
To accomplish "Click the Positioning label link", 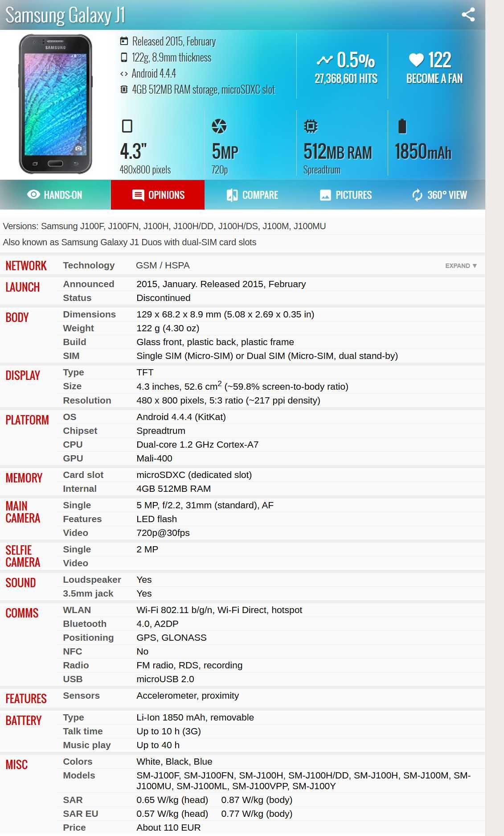I will [x=88, y=638].
